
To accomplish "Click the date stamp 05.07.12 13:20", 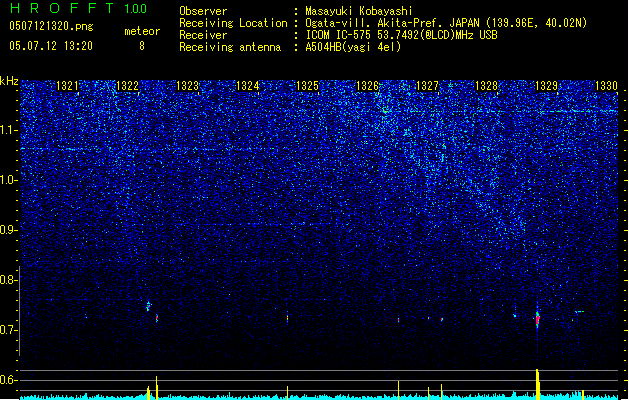I will [51, 46].
